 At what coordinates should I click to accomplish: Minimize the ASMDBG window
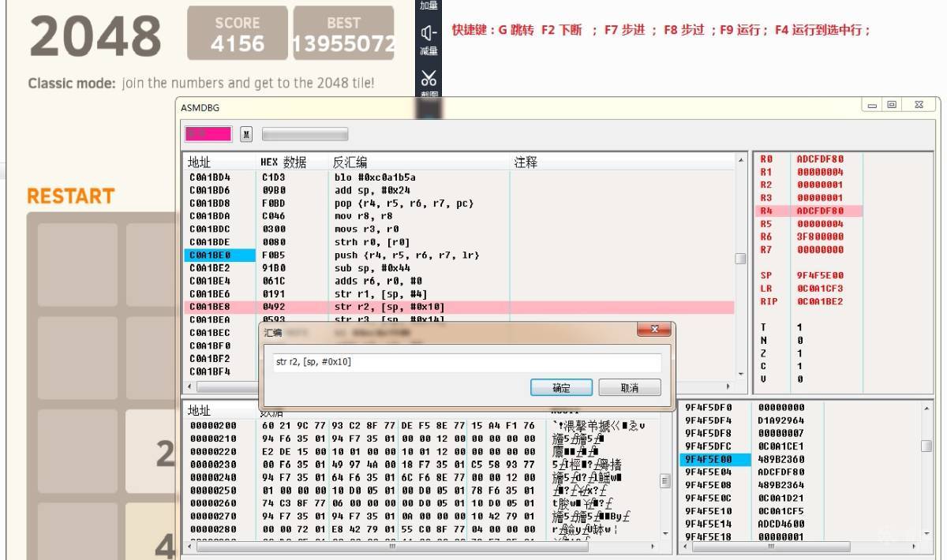872,105
